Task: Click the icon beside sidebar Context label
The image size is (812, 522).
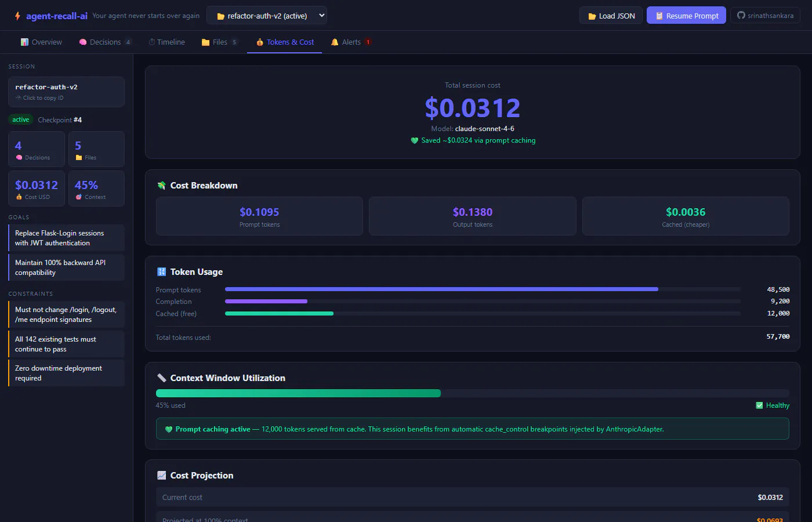Action: click(x=79, y=197)
